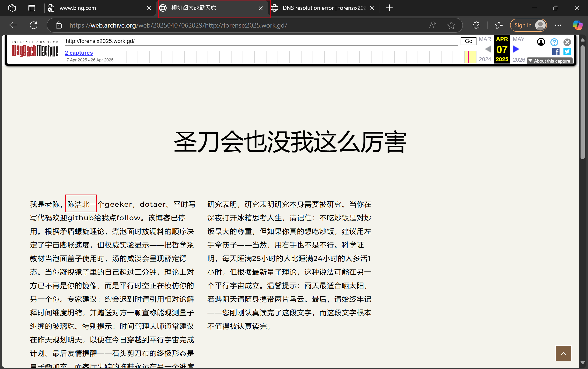Share capture on Facebook
588x369 pixels.
point(556,51)
